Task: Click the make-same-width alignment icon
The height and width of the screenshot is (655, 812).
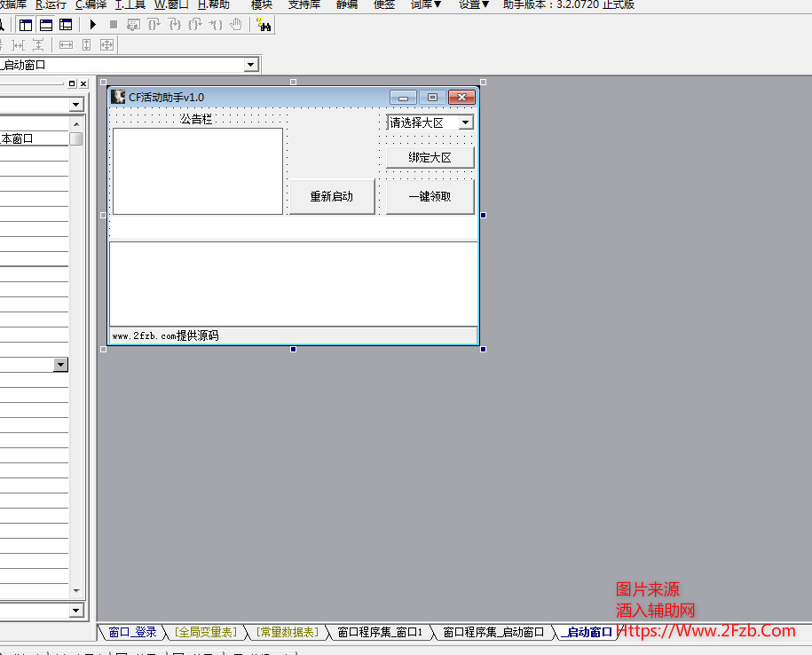Action: pos(66,44)
